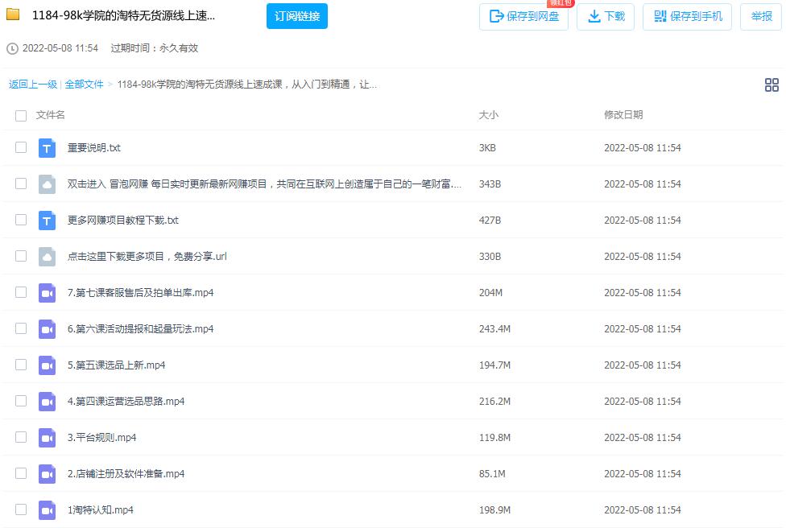786x532 pixels.
Task: Click the 下载 button
Action: click(606, 17)
